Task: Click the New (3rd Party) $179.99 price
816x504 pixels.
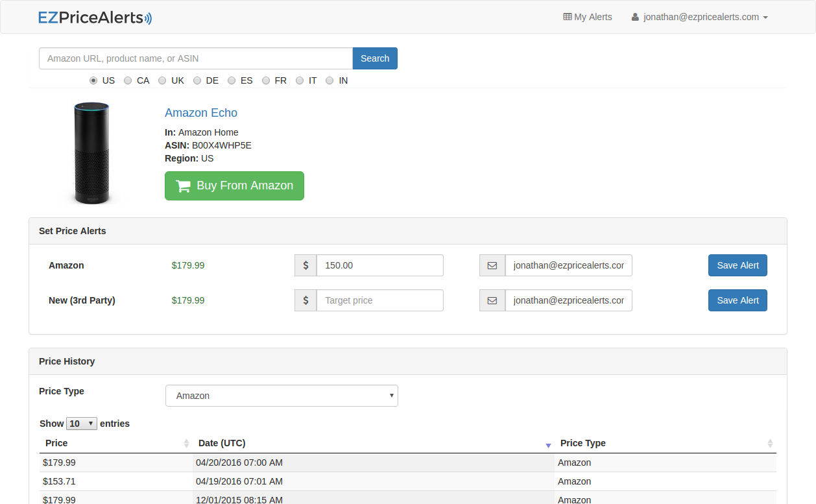Action: [188, 300]
